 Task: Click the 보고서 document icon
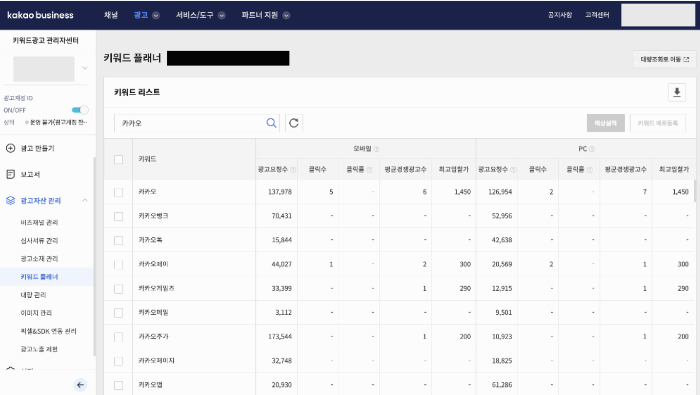pyautogui.click(x=10, y=174)
